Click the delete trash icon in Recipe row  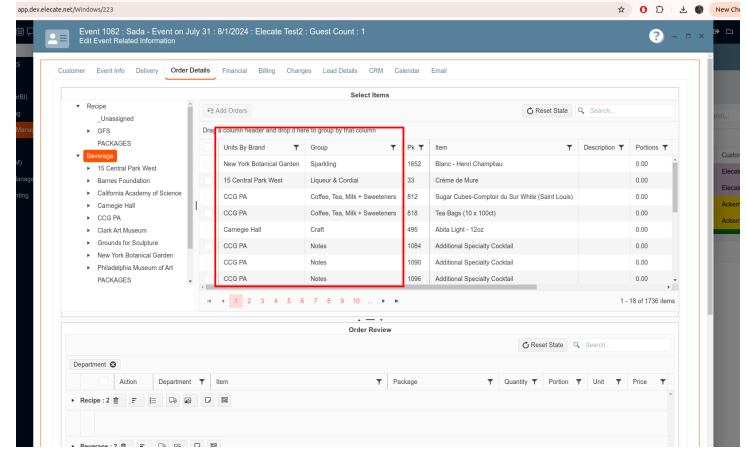point(115,400)
